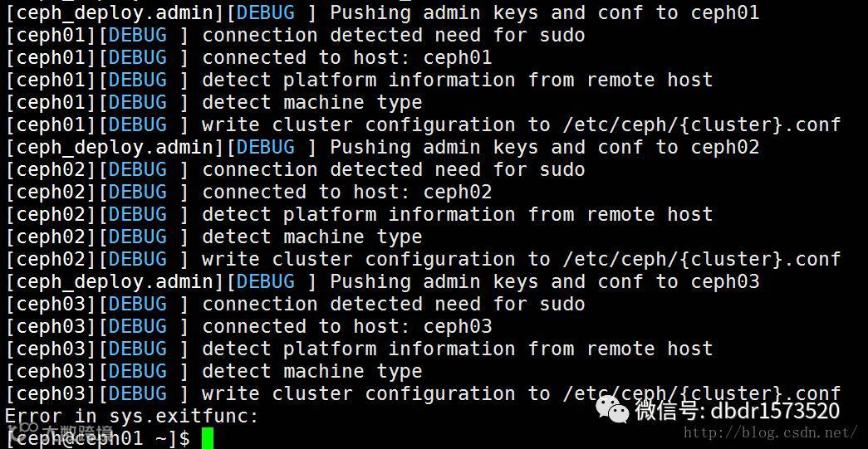Image resolution: width=868 pixels, height=449 pixels.
Task: Click ceph02 'detect platform information' line
Action: point(457,214)
